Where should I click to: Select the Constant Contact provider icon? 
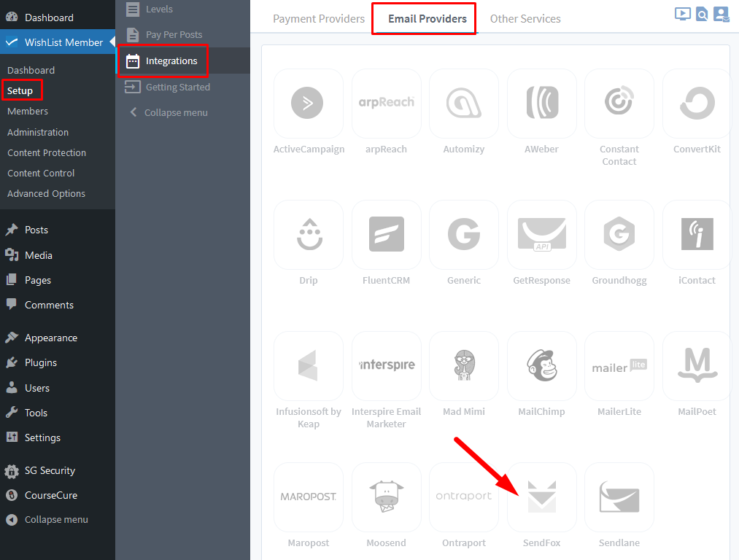pyautogui.click(x=619, y=103)
